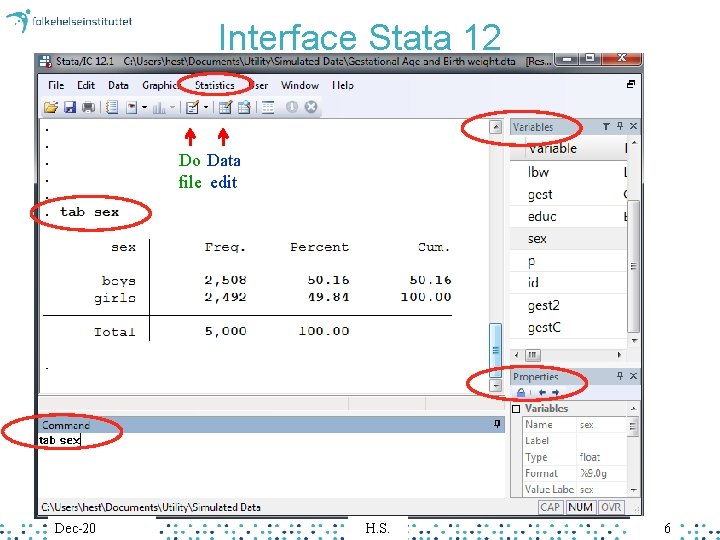Click the OVR indicator in status bar

click(x=611, y=507)
